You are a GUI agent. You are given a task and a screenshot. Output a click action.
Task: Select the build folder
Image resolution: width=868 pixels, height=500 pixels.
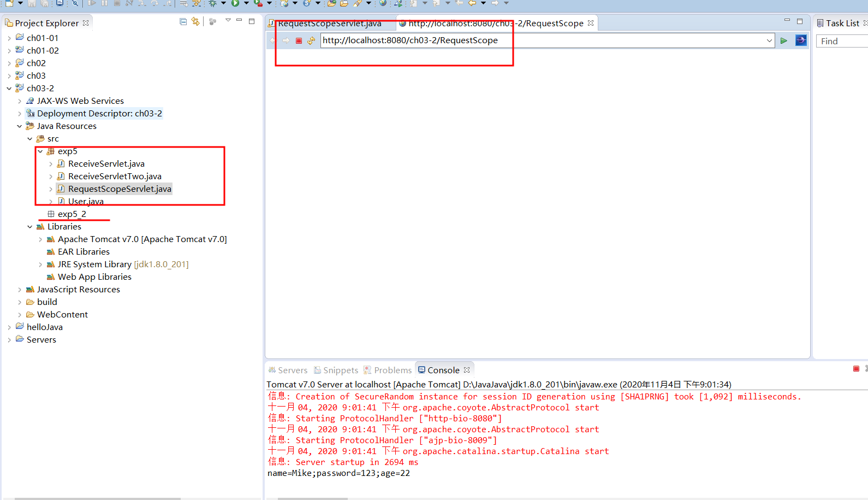[x=47, y=302]
